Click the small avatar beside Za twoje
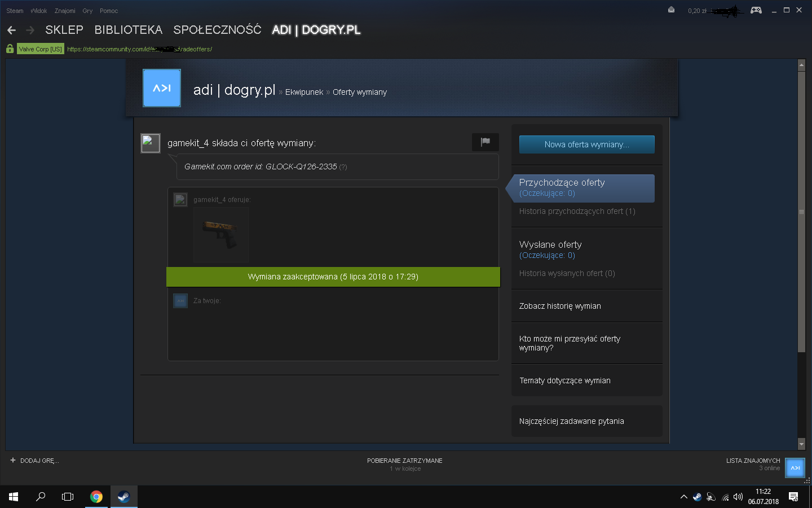 180,301
